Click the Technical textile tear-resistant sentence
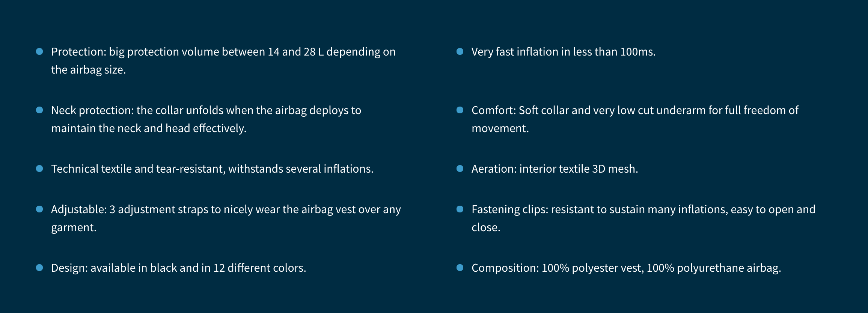The width and height of the screenshot is (868, 313). point(212,169)
